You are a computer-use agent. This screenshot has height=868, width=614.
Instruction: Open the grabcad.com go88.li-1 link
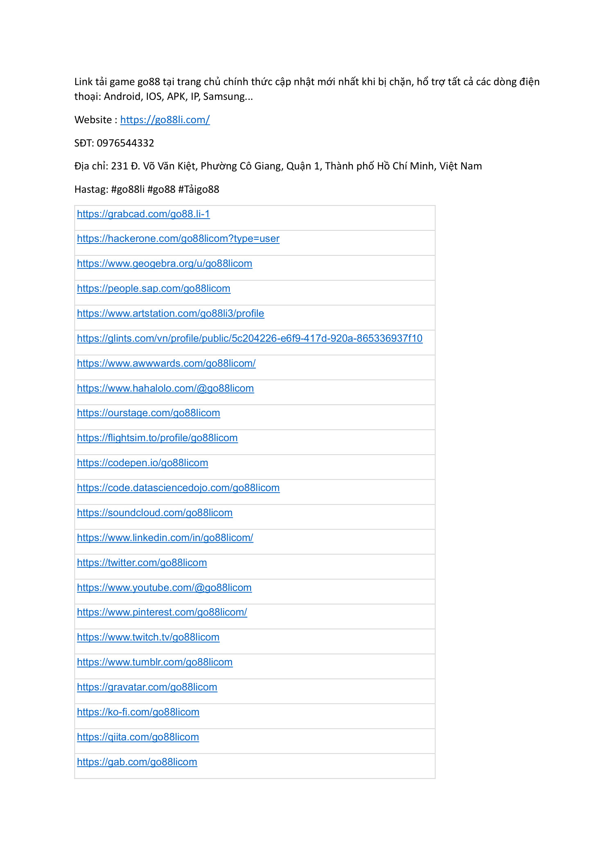pyautogui.click(x=143, y=214)
